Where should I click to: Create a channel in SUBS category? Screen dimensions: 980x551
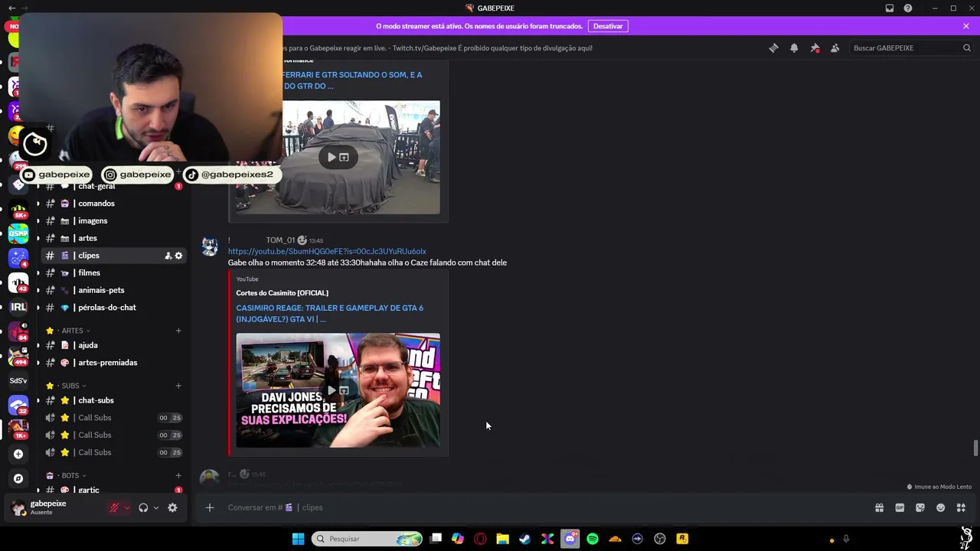[x=178, y=386]
